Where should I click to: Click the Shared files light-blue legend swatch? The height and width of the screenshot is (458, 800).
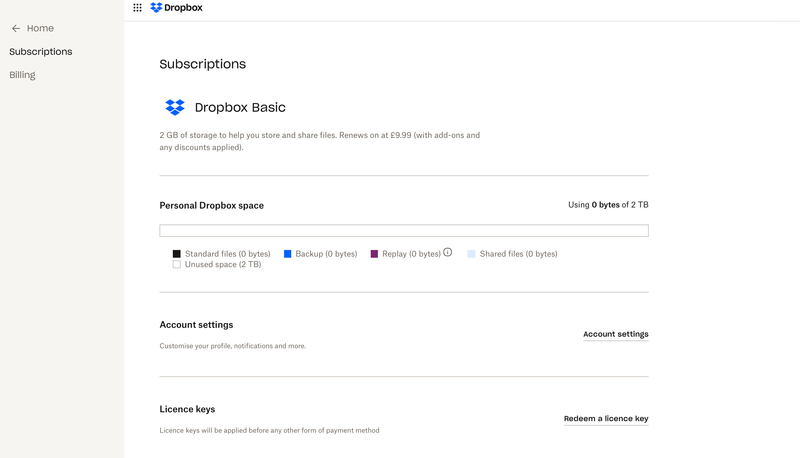pyautogui.click(x=472, y=254)
